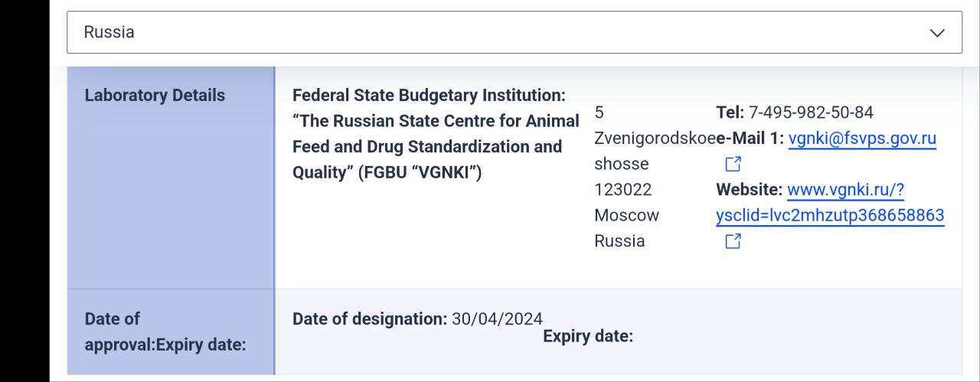The image size is (980, 382).
Task: Click the postal code 123022
Action: (623, 190)
